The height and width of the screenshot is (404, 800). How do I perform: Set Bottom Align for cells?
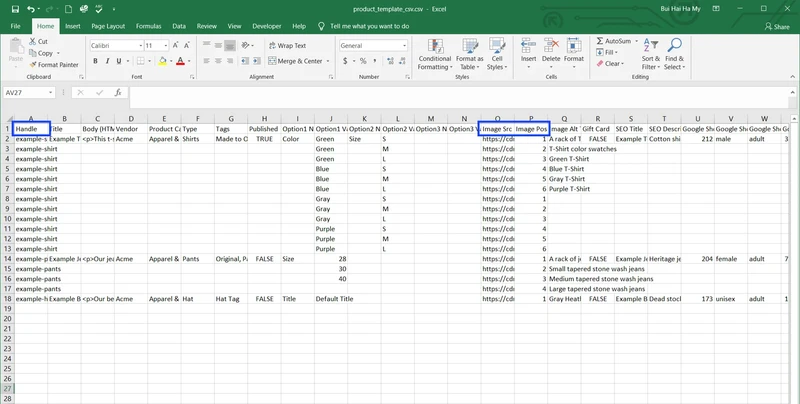pyautogui.click(x=230, y=45)
